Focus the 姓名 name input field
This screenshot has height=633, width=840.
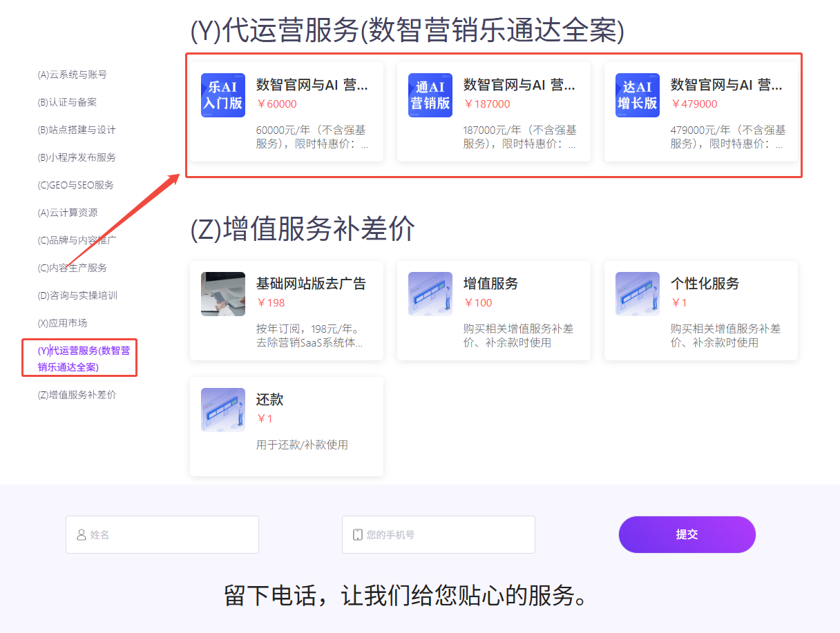(x=162, y=534)
